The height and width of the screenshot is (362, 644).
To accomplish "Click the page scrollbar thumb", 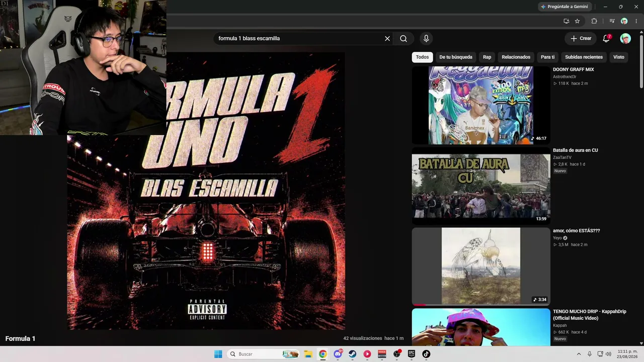I will (x=641, y=61).
